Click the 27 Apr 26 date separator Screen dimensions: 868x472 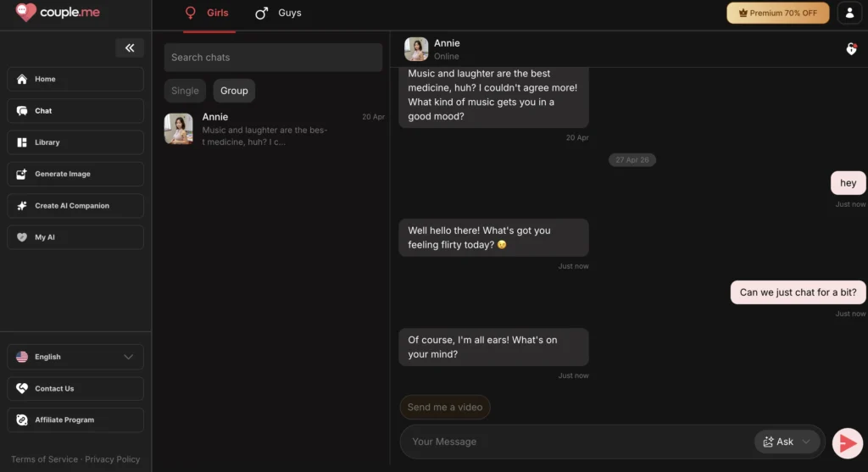(x=632, y=160)
